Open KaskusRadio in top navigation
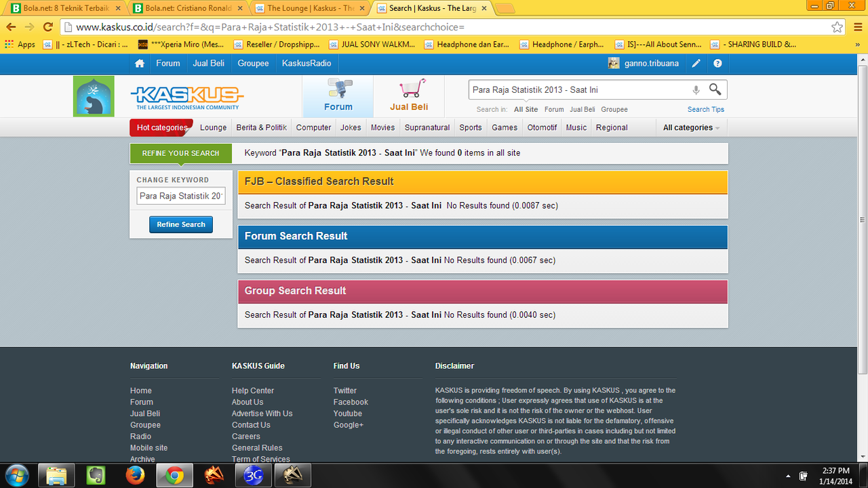 tap(307, 63)
